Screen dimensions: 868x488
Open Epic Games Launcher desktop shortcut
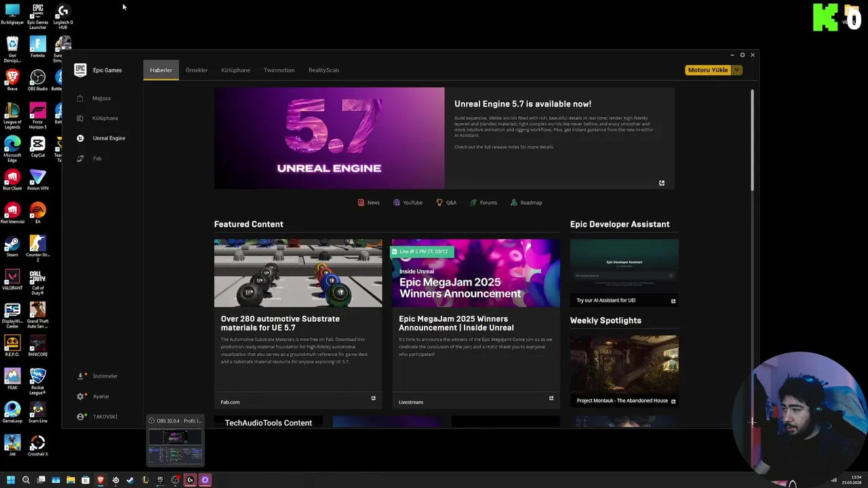tap(37, 16)
